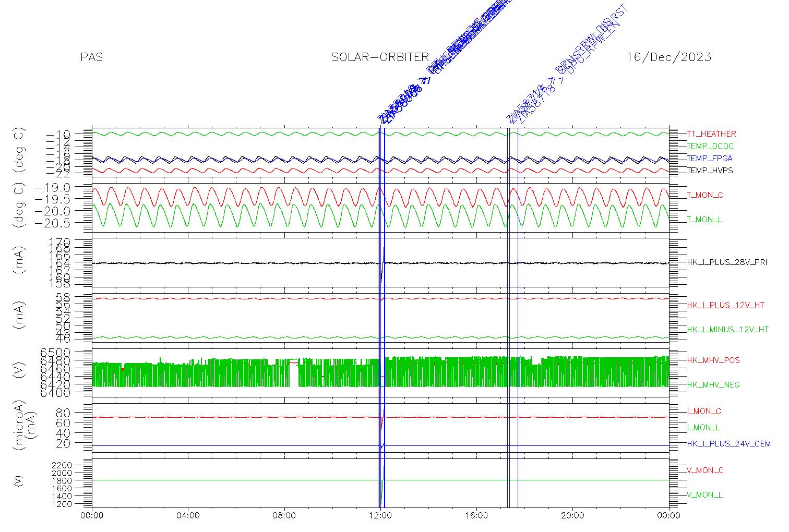This screenshot has height=532, width=789.
Task: Click the 12:00 time axis tick label
Action: click(380, 516)
